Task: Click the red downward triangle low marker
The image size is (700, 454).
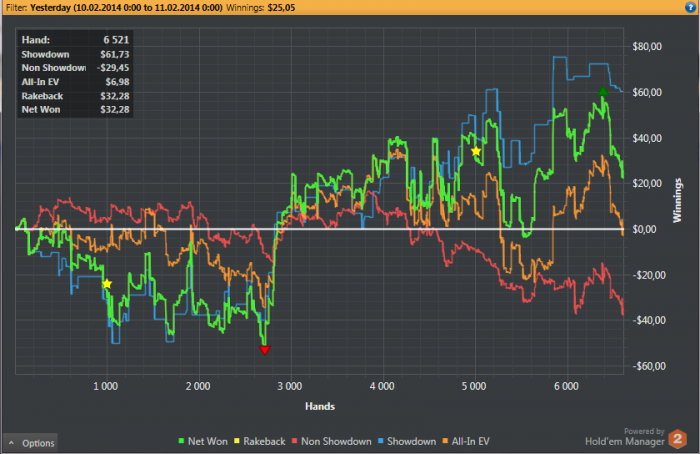Action: tap(265, 350)
